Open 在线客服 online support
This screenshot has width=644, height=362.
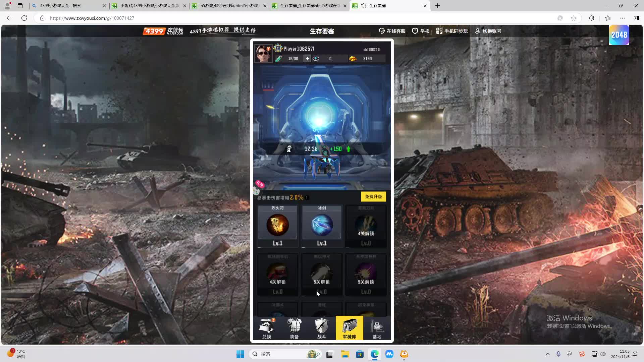[x=392, y=31]
